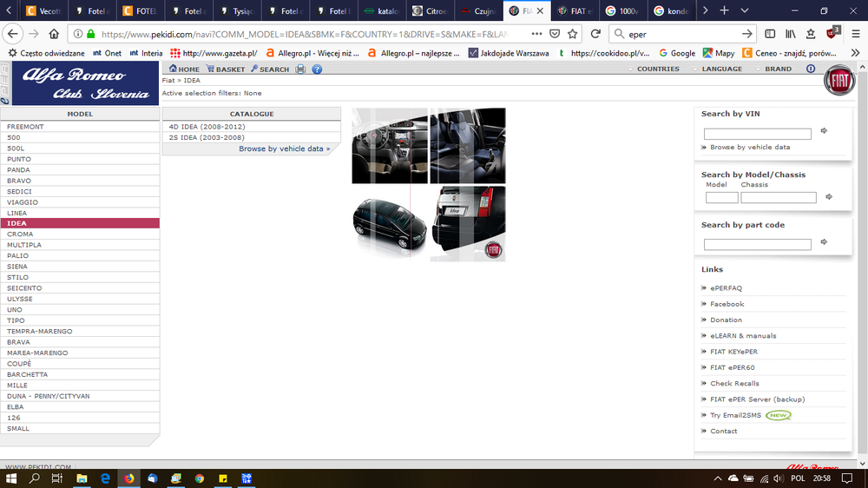Submit the part code search arrow
868x488 pixels.
pos(824,242)
